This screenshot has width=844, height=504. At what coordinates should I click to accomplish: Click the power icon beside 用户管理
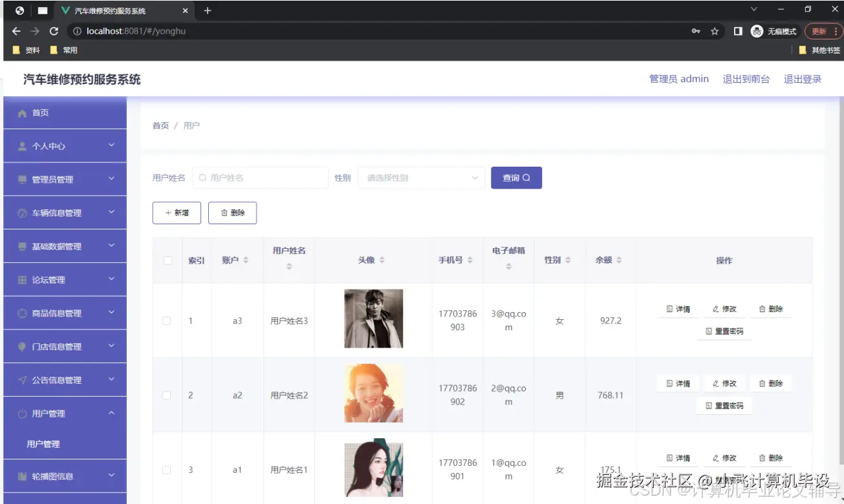pos(22,414)
